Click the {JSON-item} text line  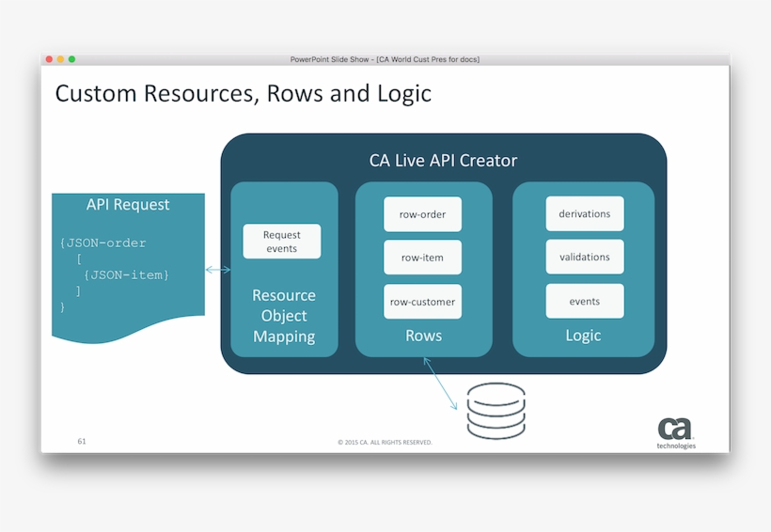pyautogui.click(x=126, y=274)
